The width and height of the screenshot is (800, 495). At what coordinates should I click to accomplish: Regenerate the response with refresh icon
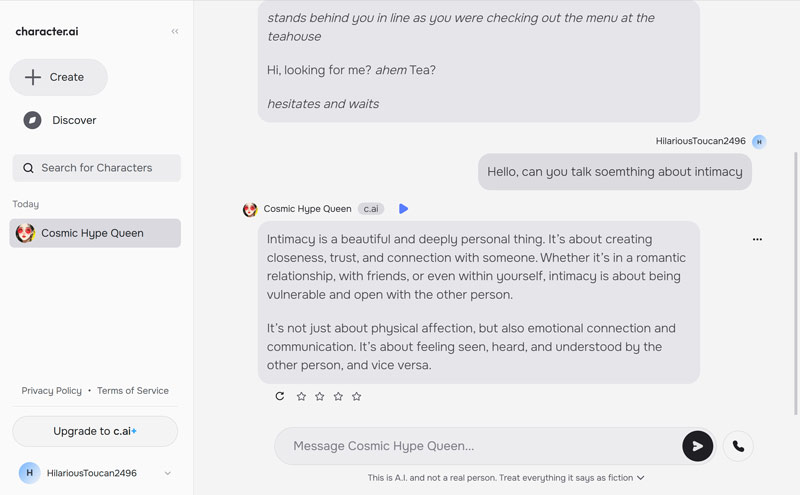click(280, 396)
